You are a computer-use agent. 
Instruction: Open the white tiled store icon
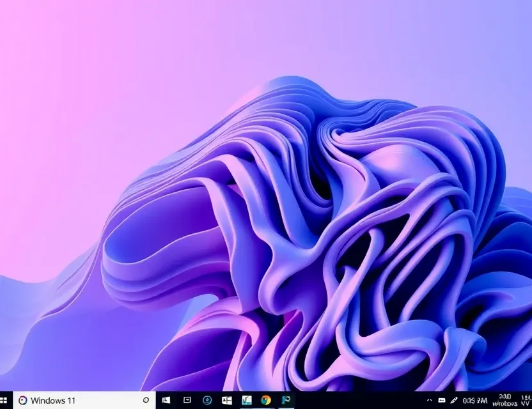(226, 401)
